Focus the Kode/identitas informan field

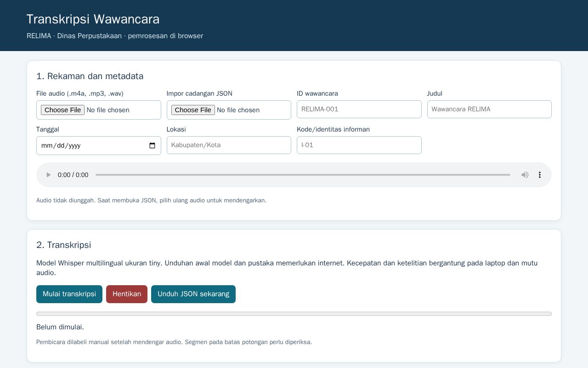point(359,145)
